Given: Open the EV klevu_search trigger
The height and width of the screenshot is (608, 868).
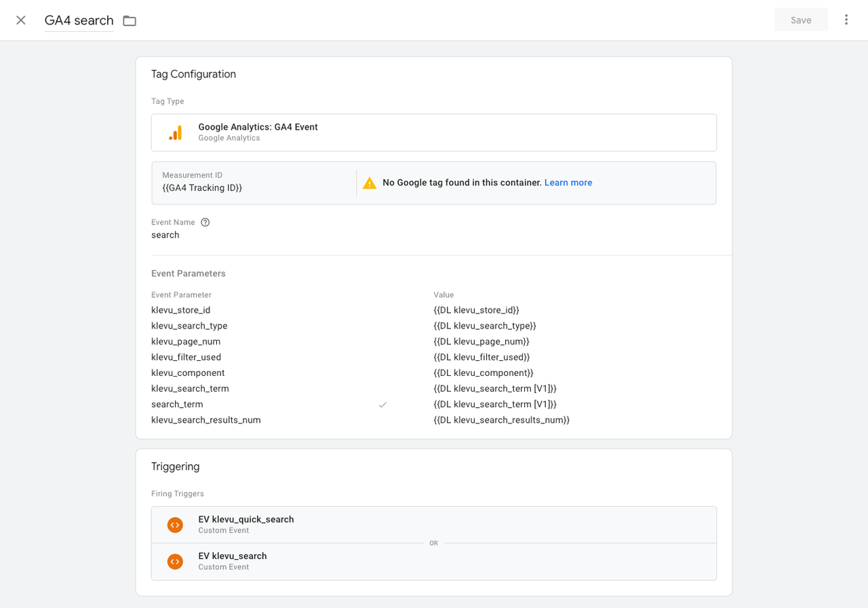Looking at the screenshot, I should (434, 561).
